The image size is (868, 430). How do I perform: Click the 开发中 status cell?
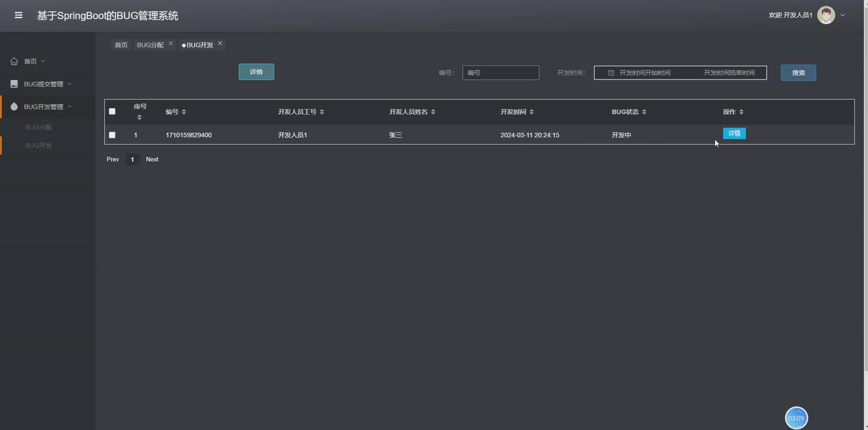click(621, 135)
